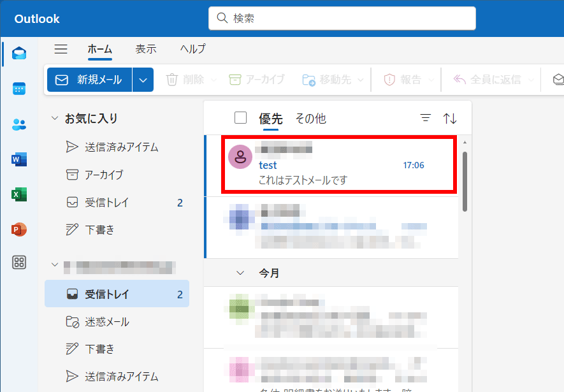This screenshot has height=392, width=564.
Task: Click inside the 検索 search box
Action: 342,18
